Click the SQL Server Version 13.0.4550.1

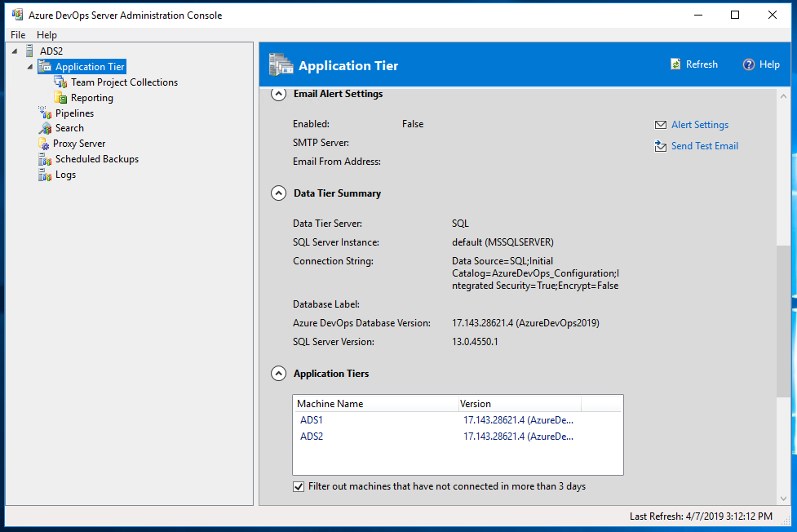(475, 342)
